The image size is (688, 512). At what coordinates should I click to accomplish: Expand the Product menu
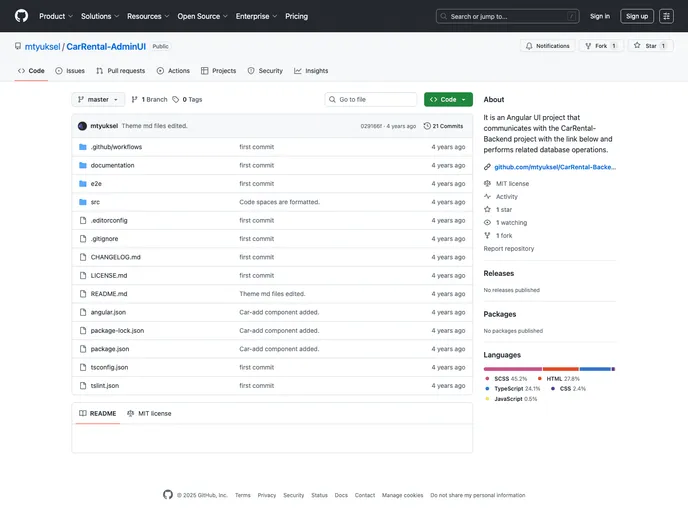[56, 16]
